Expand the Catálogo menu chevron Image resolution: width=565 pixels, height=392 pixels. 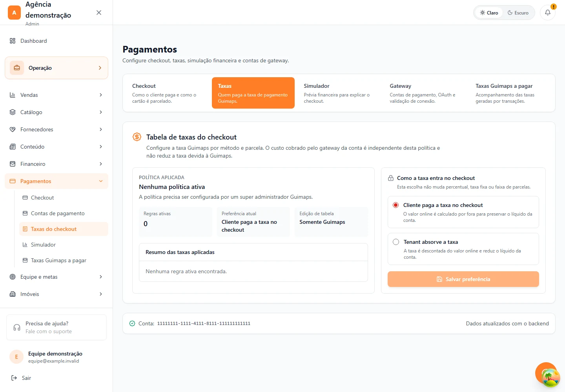click(101, 112)
